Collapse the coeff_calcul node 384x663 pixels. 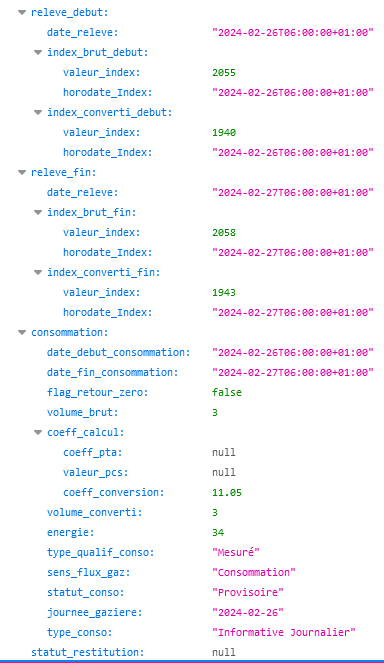38,433
